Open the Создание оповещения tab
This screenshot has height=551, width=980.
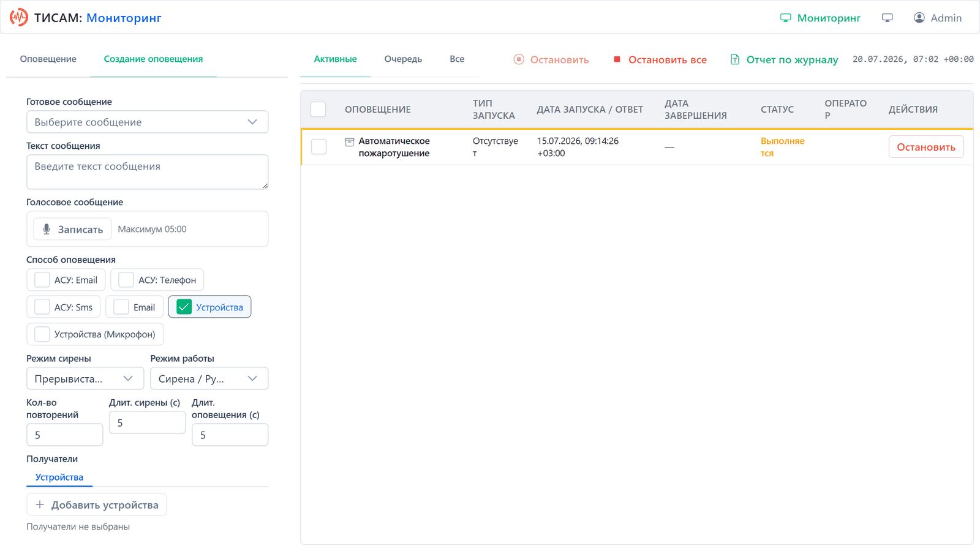pos(153,59)
